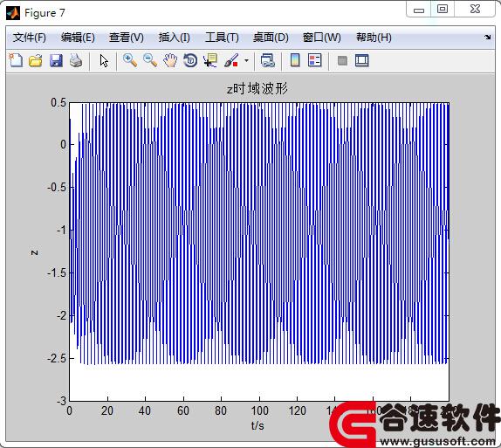Image resolution: width=501 pixels, height=448 pixels.
Task: Print the figure
Action: (x=76, y=60)
